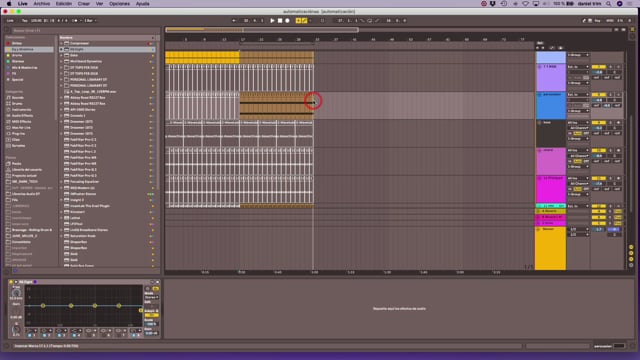
Task: Click the Arrangement Record button
Action: point(287,20)
